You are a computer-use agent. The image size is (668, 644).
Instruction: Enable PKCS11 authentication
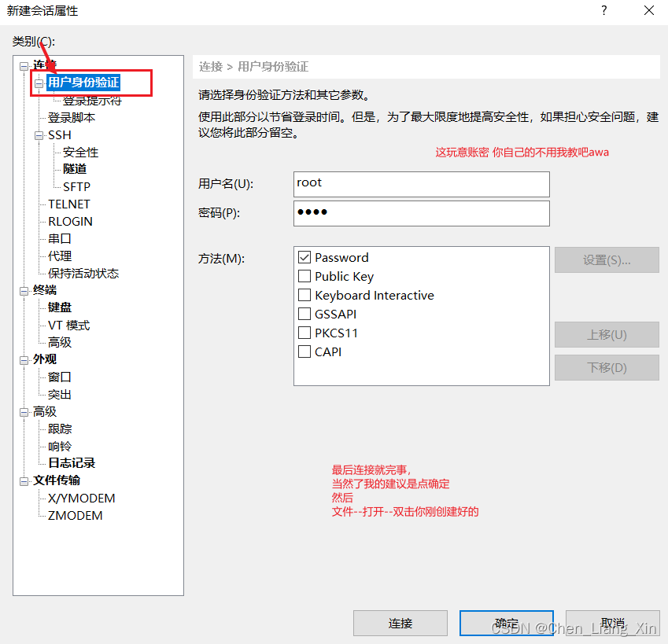tap(305, 333)
